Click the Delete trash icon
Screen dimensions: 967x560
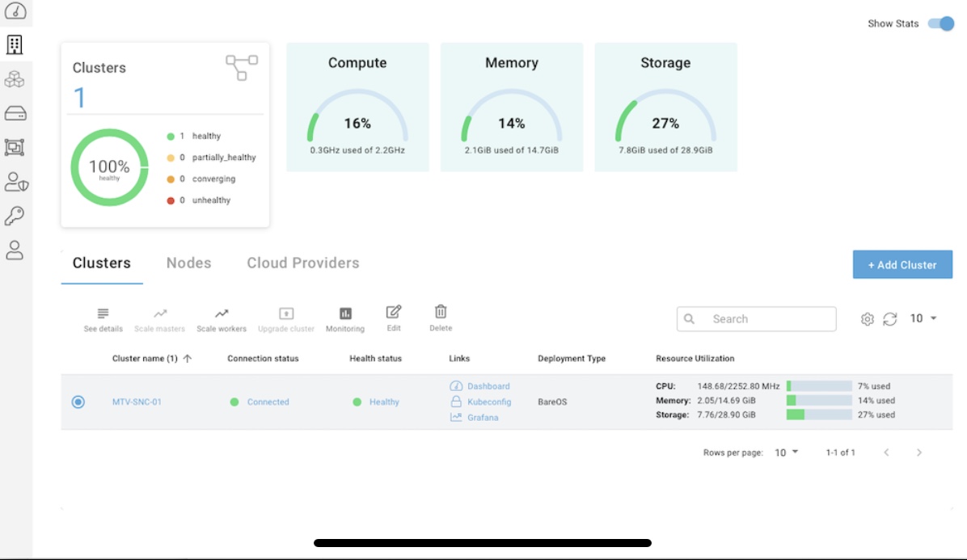coord(441,312)
